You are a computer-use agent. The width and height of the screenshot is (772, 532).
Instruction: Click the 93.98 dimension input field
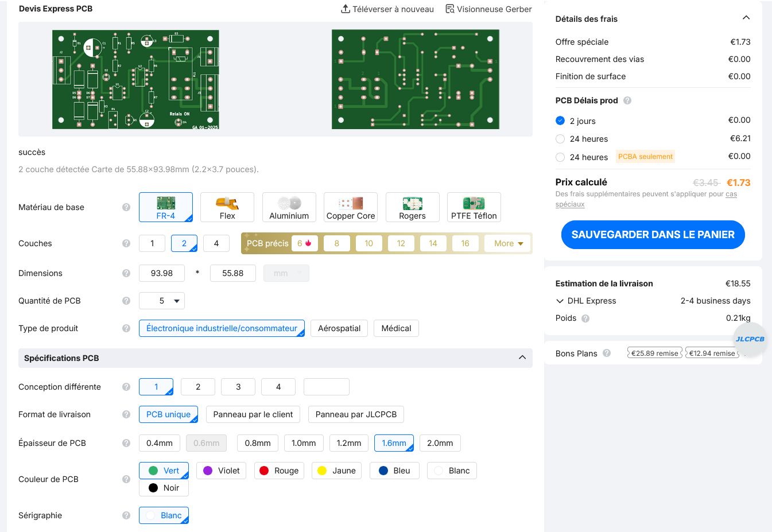pos(162,273)
